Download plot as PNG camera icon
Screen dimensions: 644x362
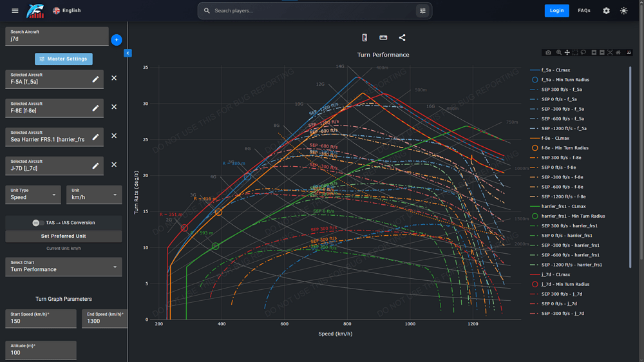[548, 53]
